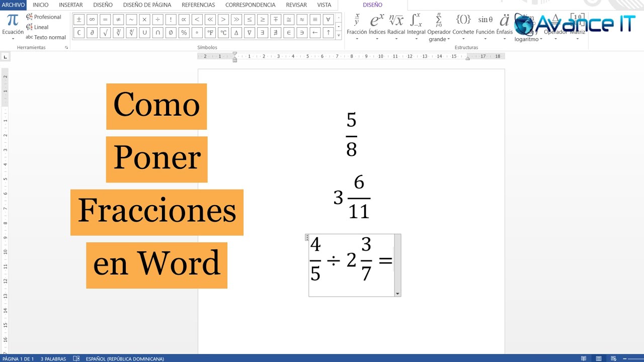This screenshot has height=362, width=644.
Task: Insert the multiplication × symbol
Action: (144, 20)
